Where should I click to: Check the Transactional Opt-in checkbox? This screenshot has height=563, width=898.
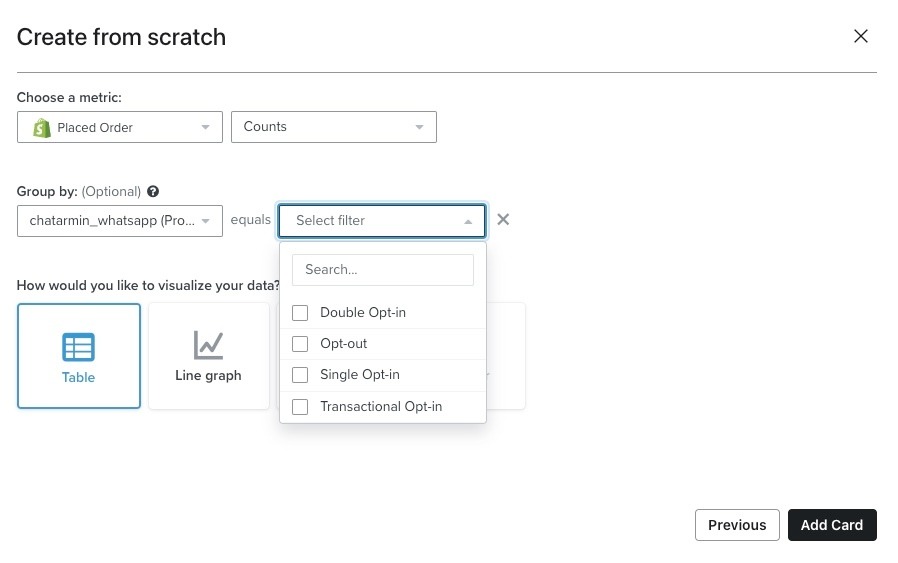coord(300,407)
